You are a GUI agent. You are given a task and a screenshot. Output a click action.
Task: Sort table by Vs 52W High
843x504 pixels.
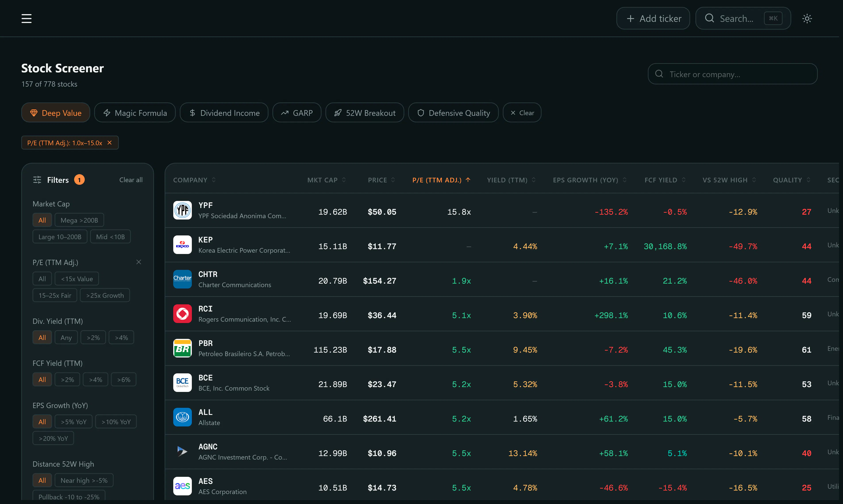tap(729, 180)
